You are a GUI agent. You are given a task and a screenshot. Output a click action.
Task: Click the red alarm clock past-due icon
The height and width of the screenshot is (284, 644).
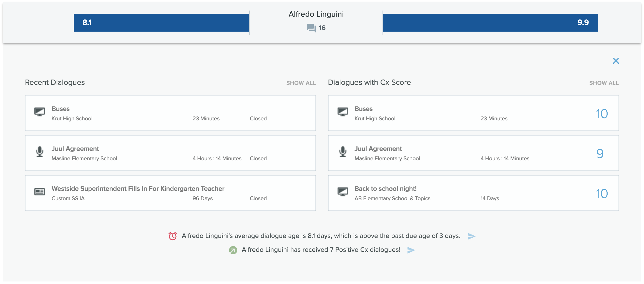(173, 236)
